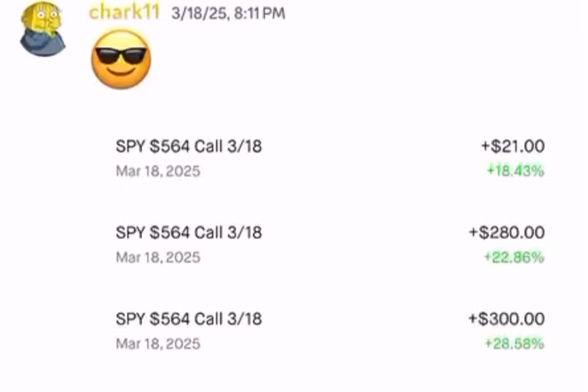The width and height of the screenshot is (588, 392).
Task: Click the 3/18/25, 8:11 PM message timestamp
Action: point(228,13)
